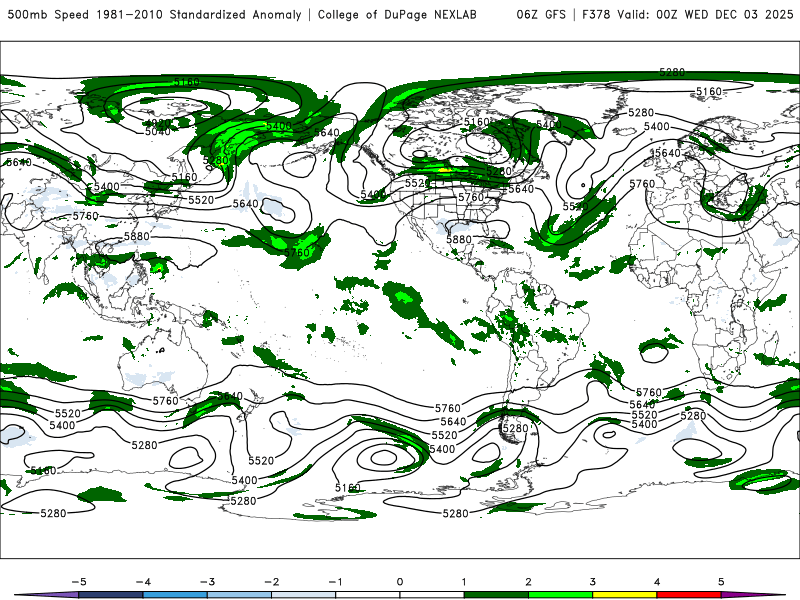Click the '-4' colorbar tick label
The height and width of the screenshot is (600, 800).
tap(143, 582)
